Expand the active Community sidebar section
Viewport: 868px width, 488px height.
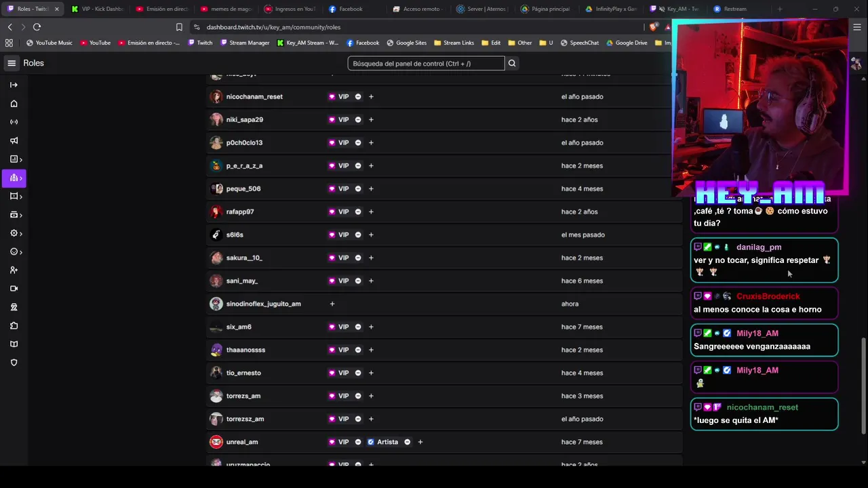click(14, 178)
